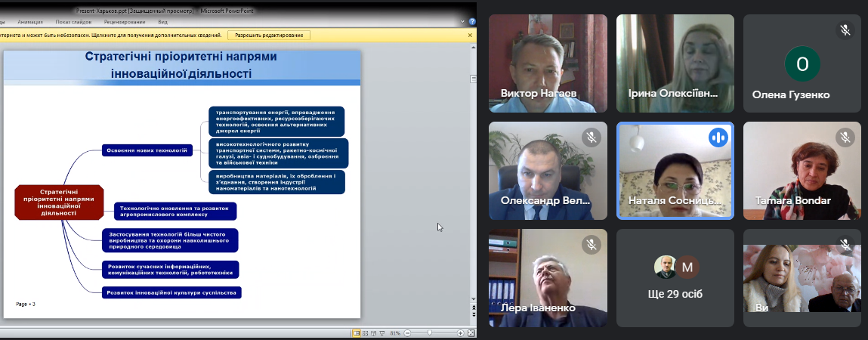Click Виктор Нагаев video tile
The image size is (868, 340).
click(548, 63)
